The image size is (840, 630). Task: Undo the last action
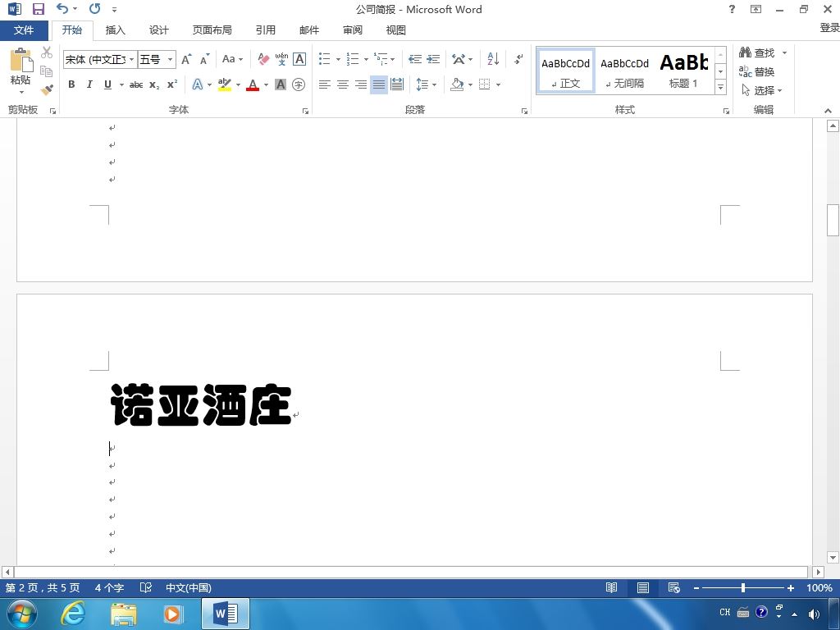tap(62, 8)
